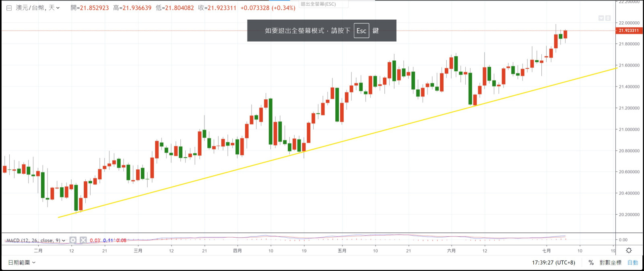Click the 21.600000 price scale label
This screenshot has height=271, width=644.
tap(629, 65)
